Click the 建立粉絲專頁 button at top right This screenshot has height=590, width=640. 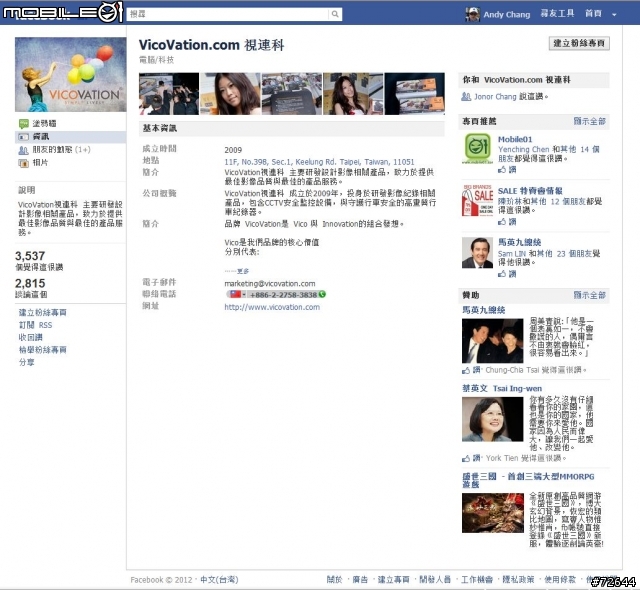579,43
